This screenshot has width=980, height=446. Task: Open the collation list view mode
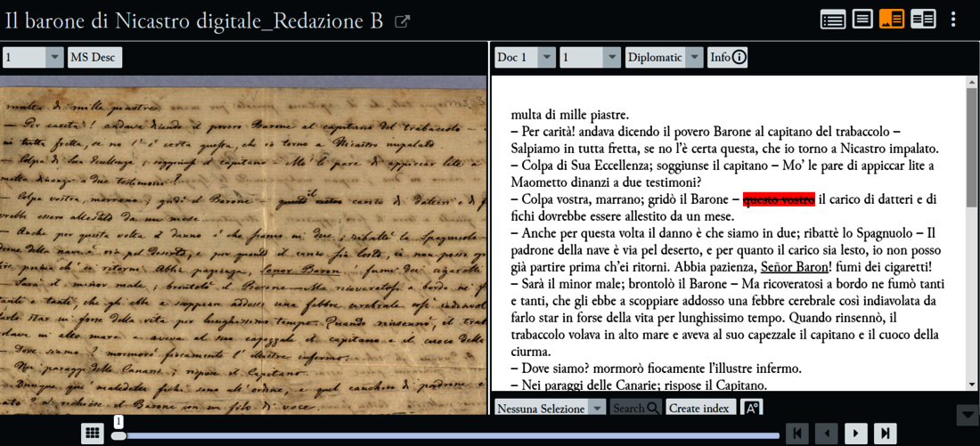(833, 20)
